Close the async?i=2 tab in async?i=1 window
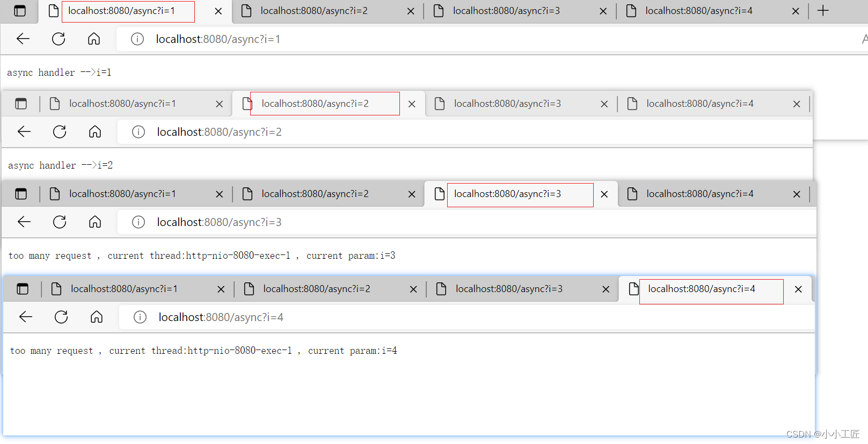The height and width of the screenshot is (444, 868). (411, 11)
